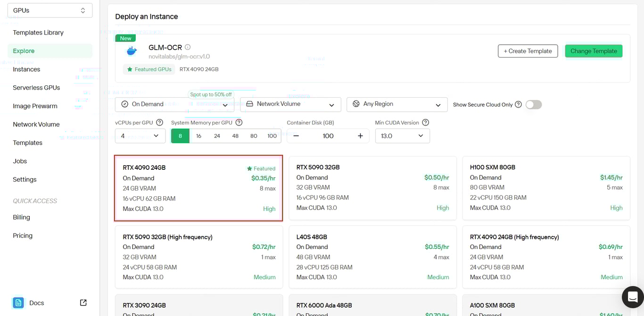Open the vCPUs per GPU dropdown

(x=140, y=136)
